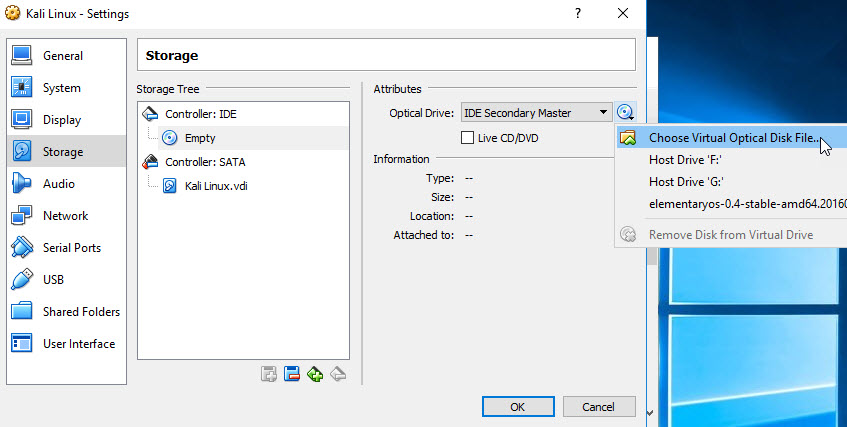The width and height of the screenshot is (847, 427).
Task: Click the scrollbar down arrow beside dialog
Action: coord(650,413)
